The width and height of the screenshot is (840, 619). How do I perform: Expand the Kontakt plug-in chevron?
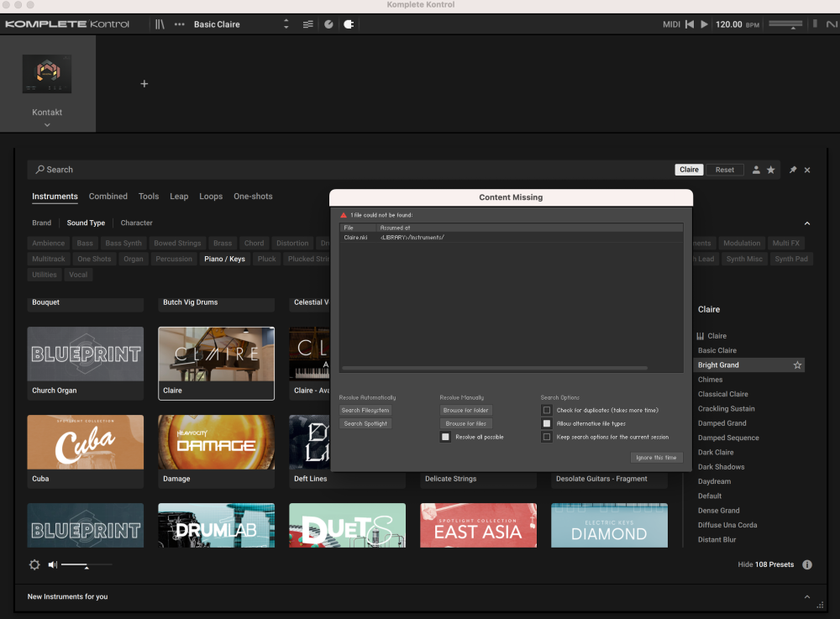47,125
